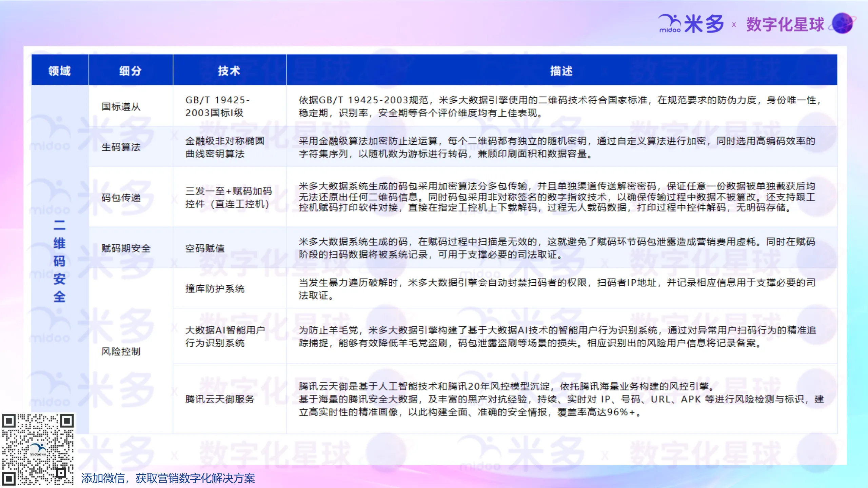This screenshot has width=868, height=488.
Task: Click the description starting 为防止羊毛党
Action: click(x=562, y=336)
